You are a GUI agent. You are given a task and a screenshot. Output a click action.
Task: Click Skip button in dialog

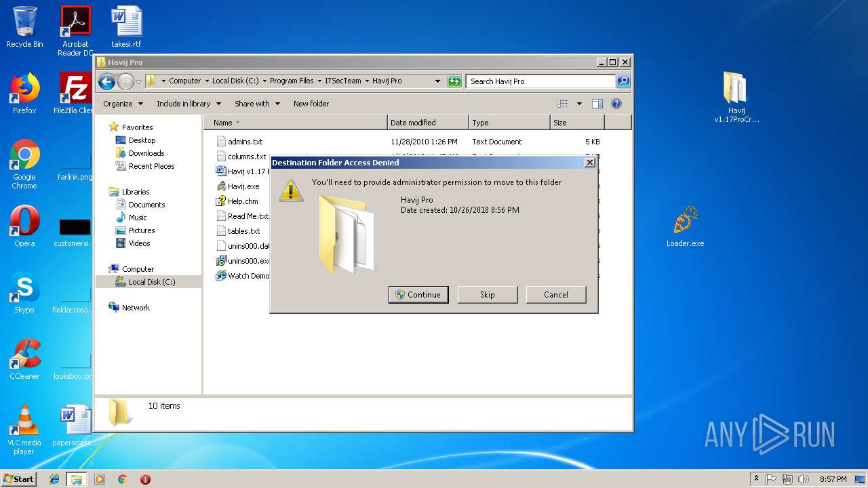[488, 295]
